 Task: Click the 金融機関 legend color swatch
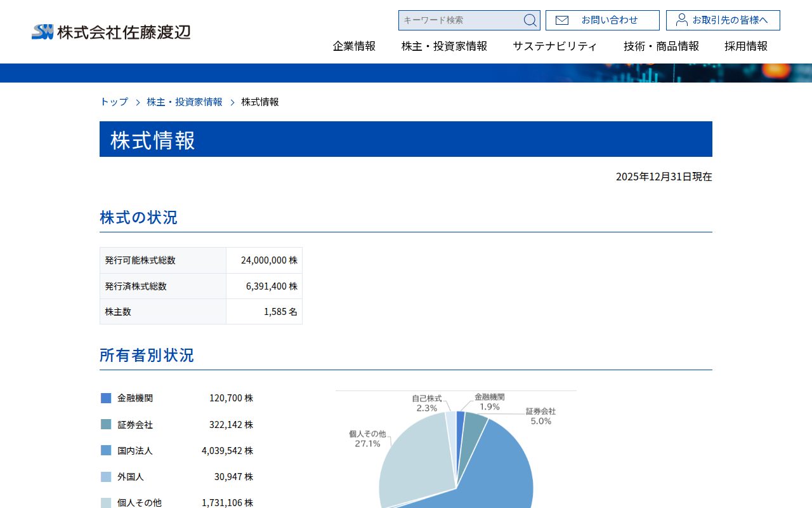(x=106, y=398)
